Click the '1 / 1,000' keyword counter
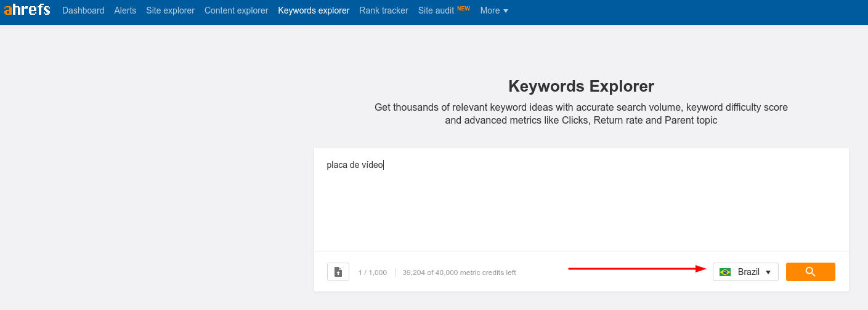The width and height of the screenshot is (868, 310). (x=373, y=272)
